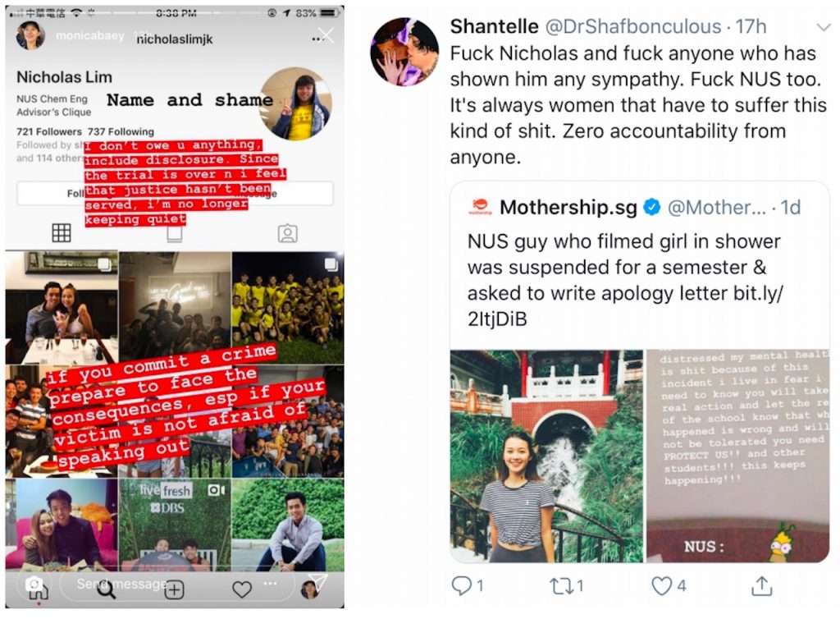The width and height of the screenshot is (840, 619).
Task: Send story via paper plane icon
Action: (x=318, y=582)
